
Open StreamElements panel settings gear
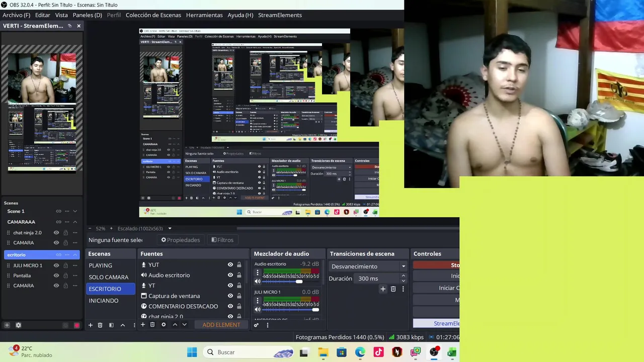[19, 325]
